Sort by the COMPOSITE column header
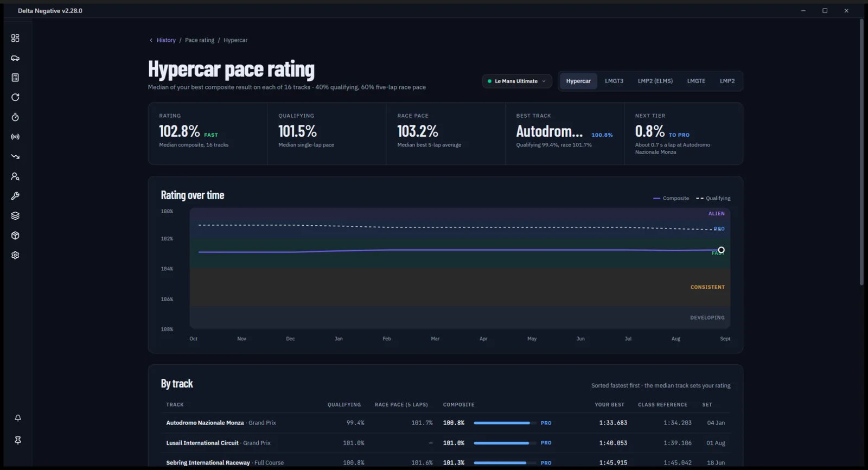868x470 pixels. [458, 404]
